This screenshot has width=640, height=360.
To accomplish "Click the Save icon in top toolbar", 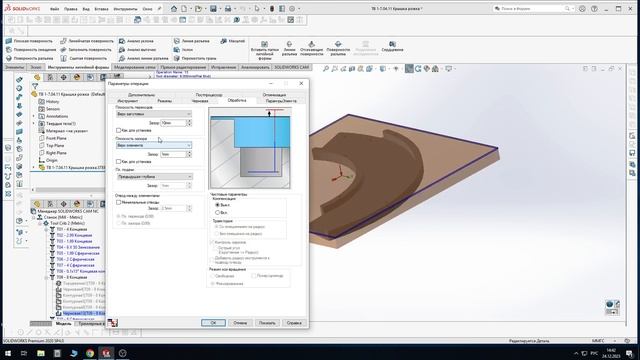I will click(213, 9).
